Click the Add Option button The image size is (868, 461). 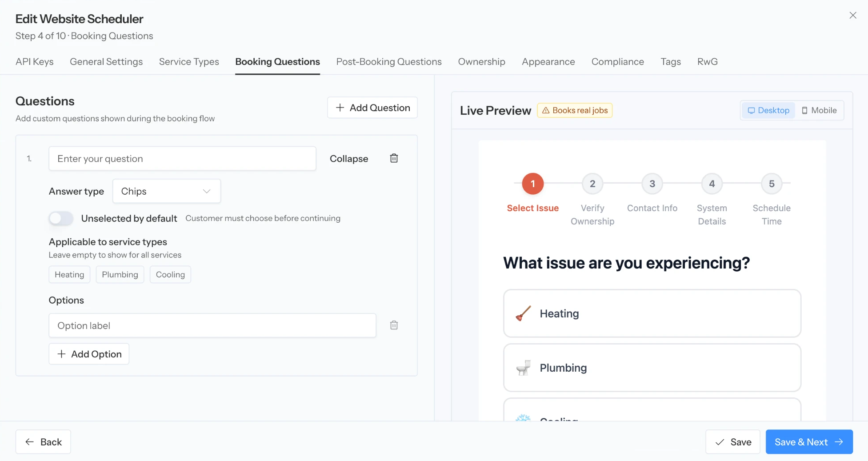click(89, 354)
